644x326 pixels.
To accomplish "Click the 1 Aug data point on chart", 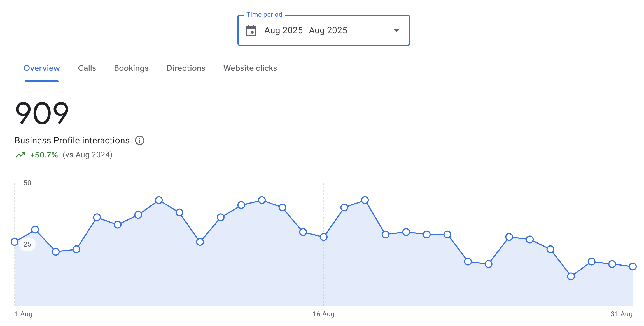I will click(x=15, y=242).
